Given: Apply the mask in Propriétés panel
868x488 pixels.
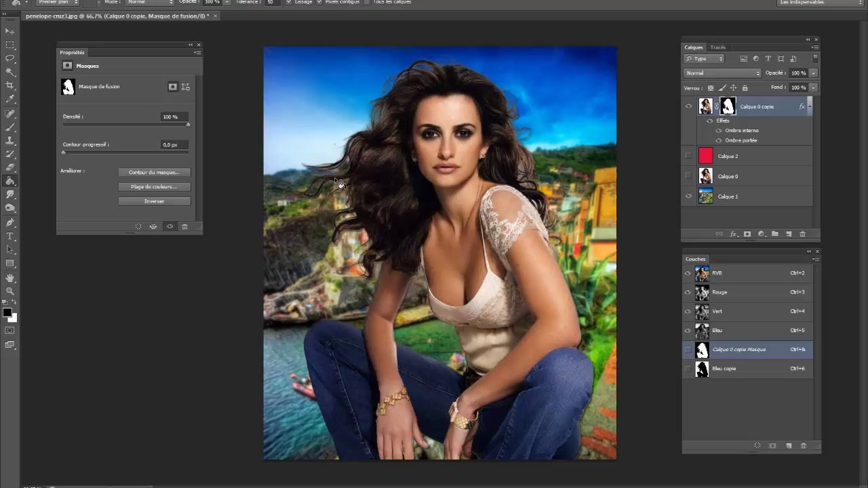Looking at the screenshot, I should [153, 226].
